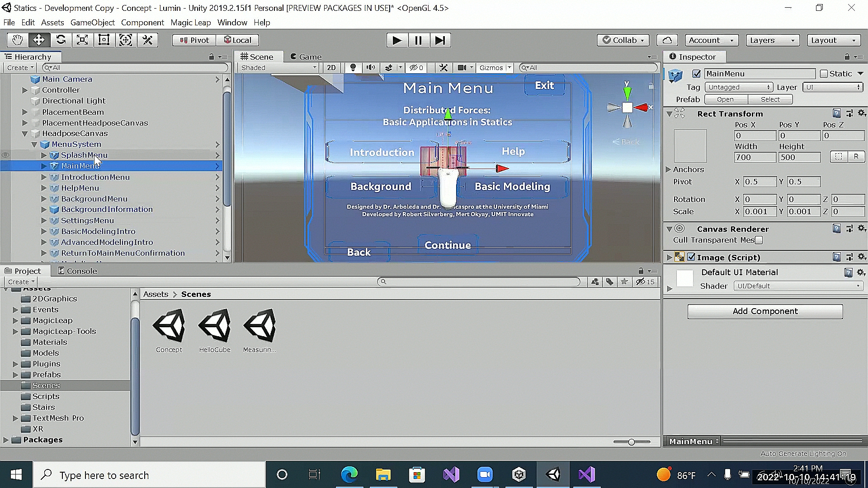
Task: Click the project icon size slider
Action: coord(631,442)
